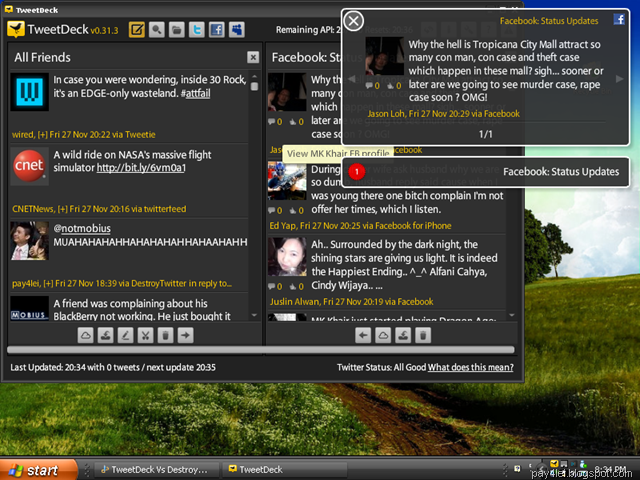Click 'Last Updated: 20:34' status text
Viewport: 640px width, 480px height.
tap(113, 367)
